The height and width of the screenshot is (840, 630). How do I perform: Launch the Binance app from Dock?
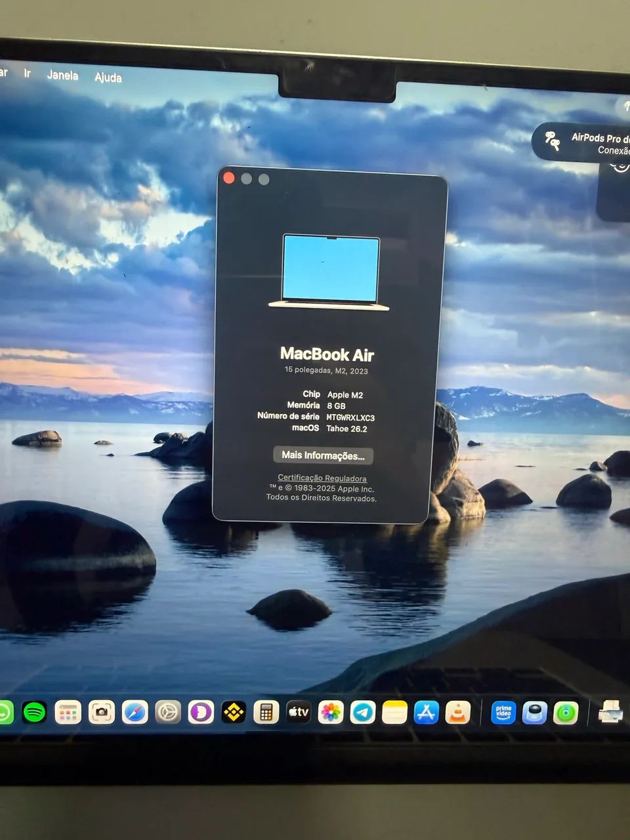[x=234, y=712]
